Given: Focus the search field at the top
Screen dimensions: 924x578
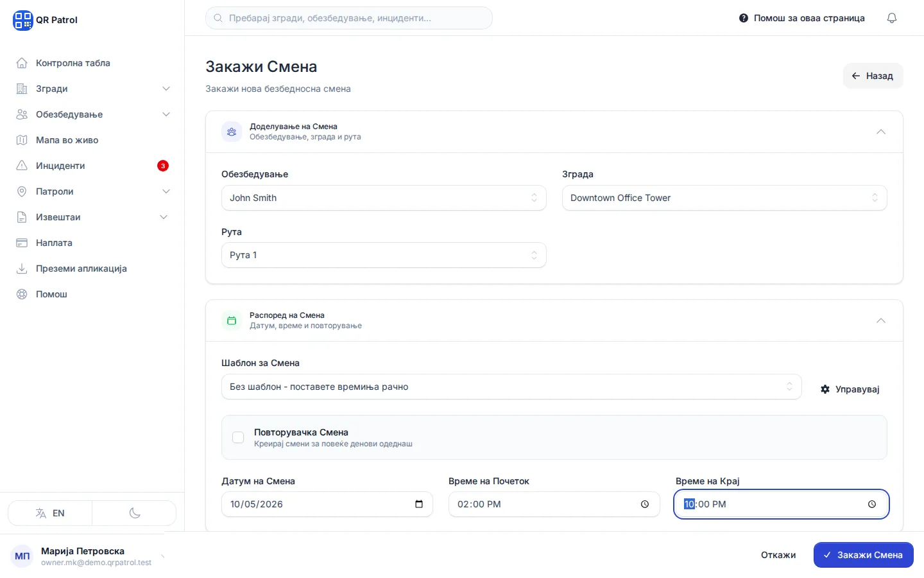Looking at the screenshot, I should click(x=349, y=18).
